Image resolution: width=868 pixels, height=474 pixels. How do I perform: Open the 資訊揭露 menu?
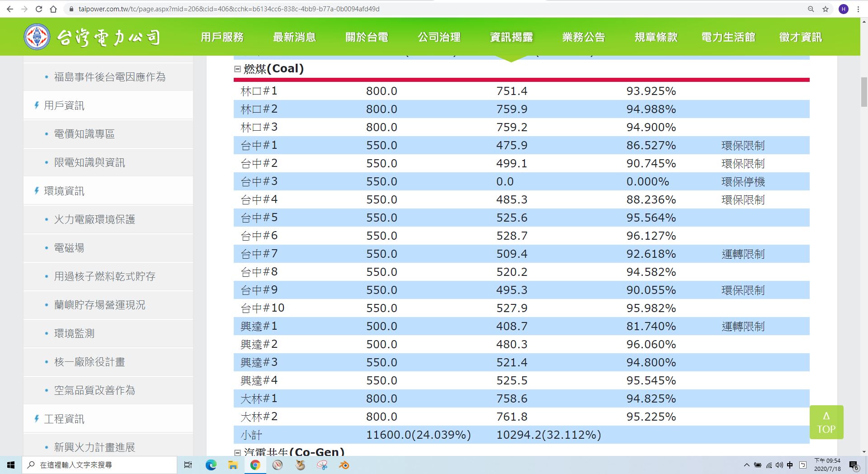pos(511,37)
